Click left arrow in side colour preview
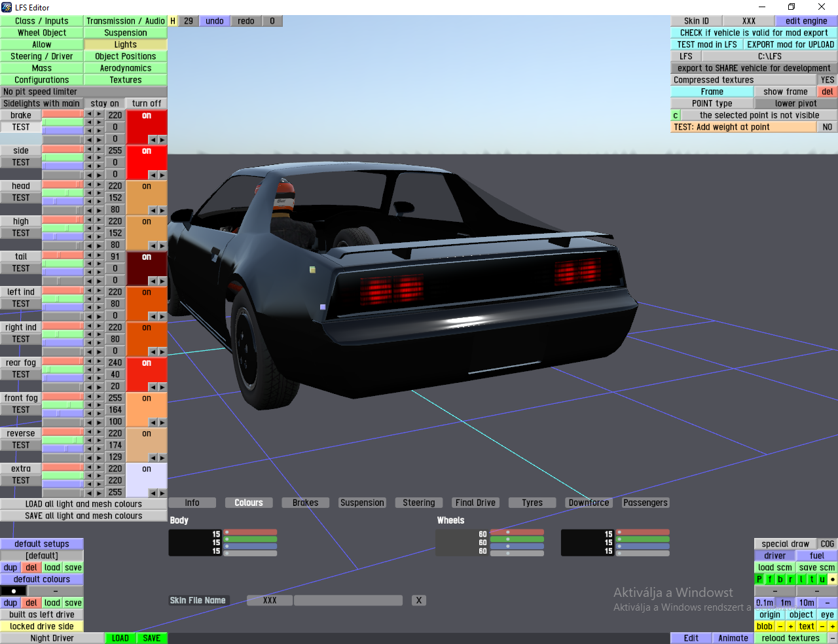 coord(153,175)
